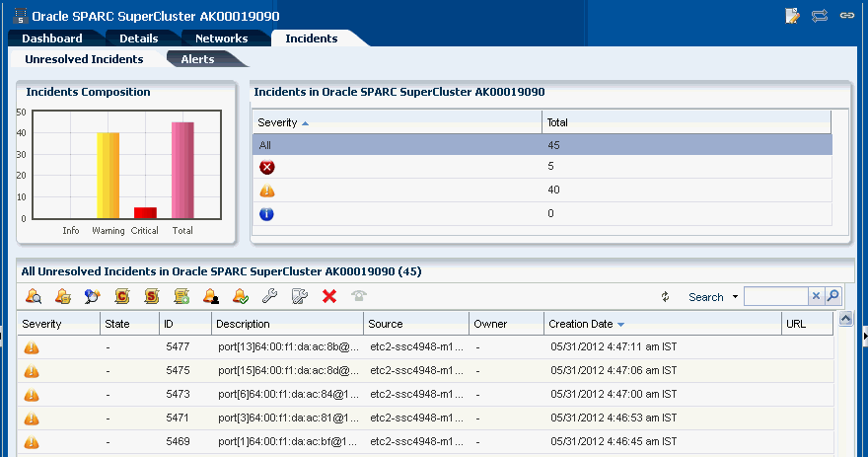Toggle sort arrow on Severity summary column

click(305, 123)
